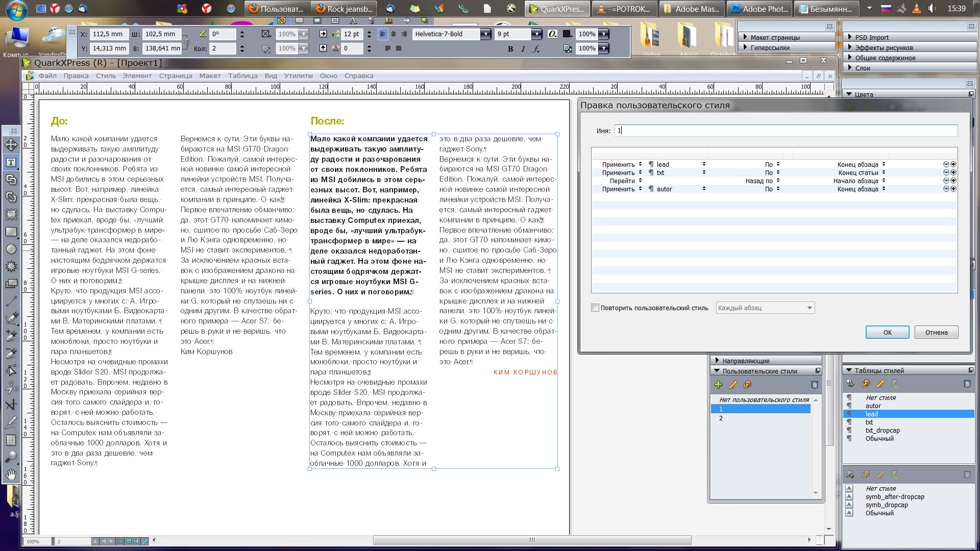The image size is (980, 551).
Task: Select the symb_dropcap character style
Action: point(887,505)
